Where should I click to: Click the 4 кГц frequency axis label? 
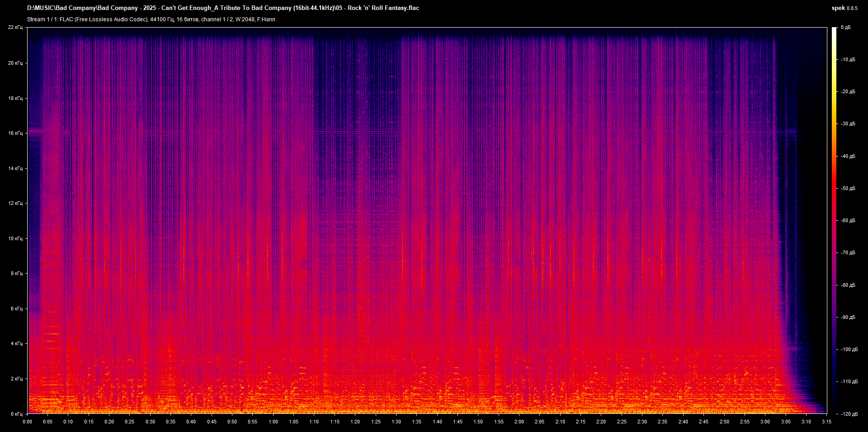[x=17, y=344]
